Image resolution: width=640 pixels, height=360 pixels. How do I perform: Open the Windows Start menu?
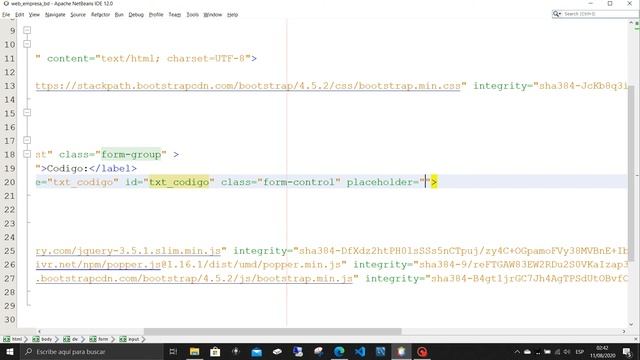[x=9, y=351]
